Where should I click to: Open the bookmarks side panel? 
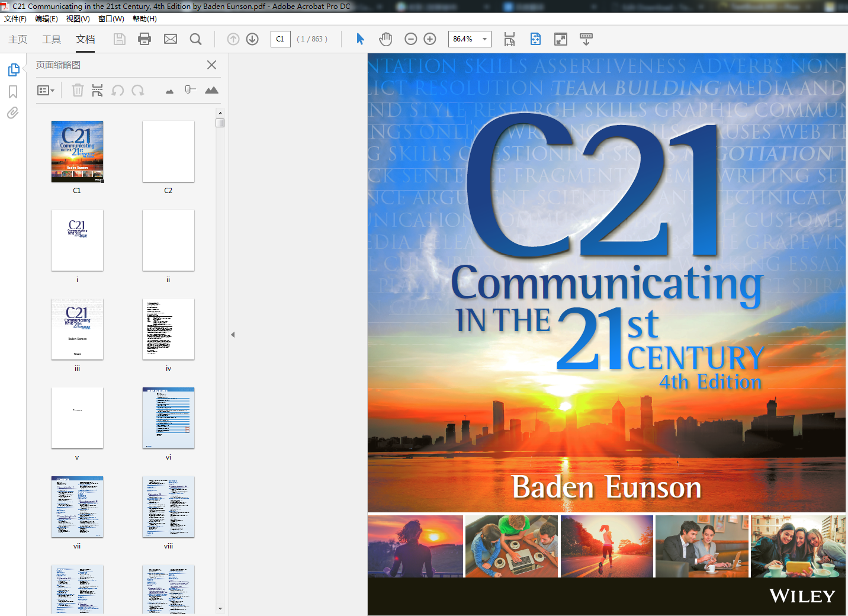13,92
